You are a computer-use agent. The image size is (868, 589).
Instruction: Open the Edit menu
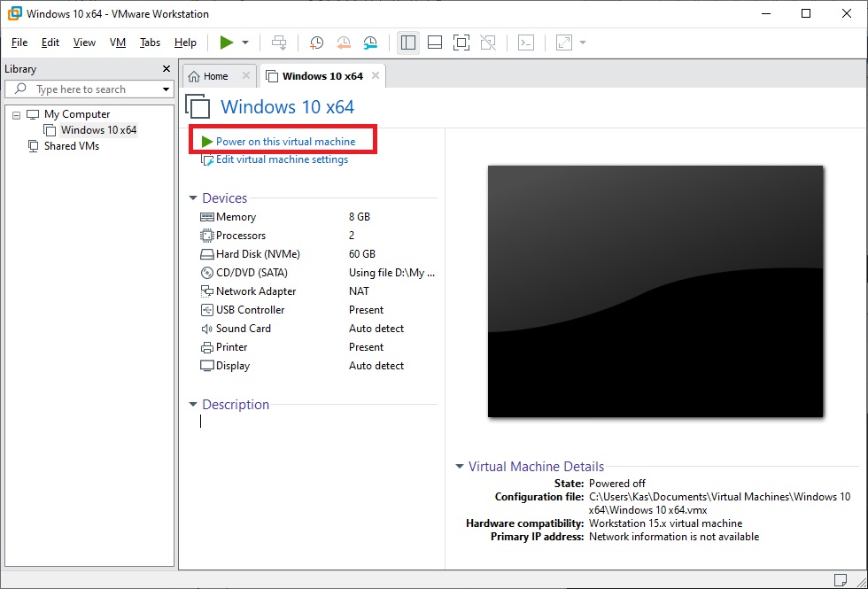(x=50, y=43)
